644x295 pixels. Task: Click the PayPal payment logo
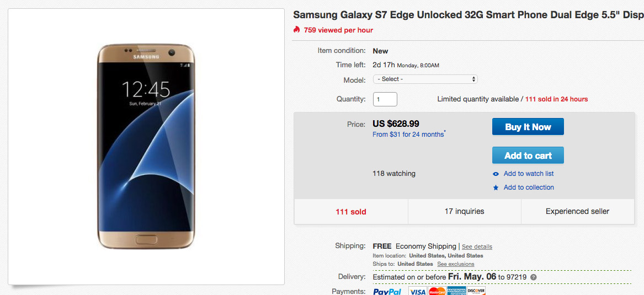[x=387, y=291]
